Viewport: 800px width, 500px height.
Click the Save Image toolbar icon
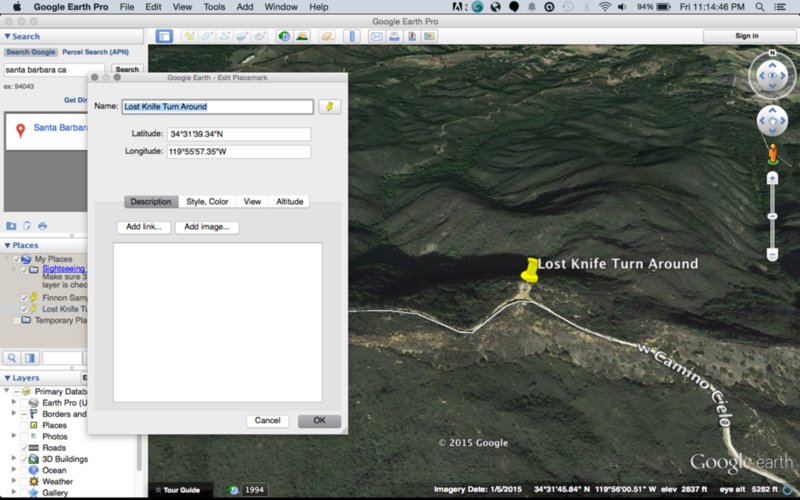(412, 36)
